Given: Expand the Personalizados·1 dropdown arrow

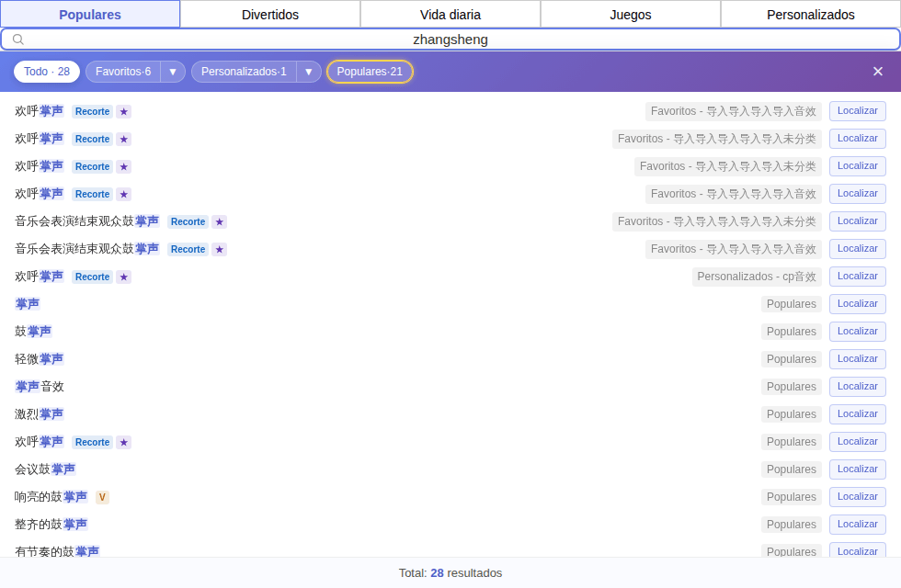Looking at the screenshot, I should (x=309, y=72).
